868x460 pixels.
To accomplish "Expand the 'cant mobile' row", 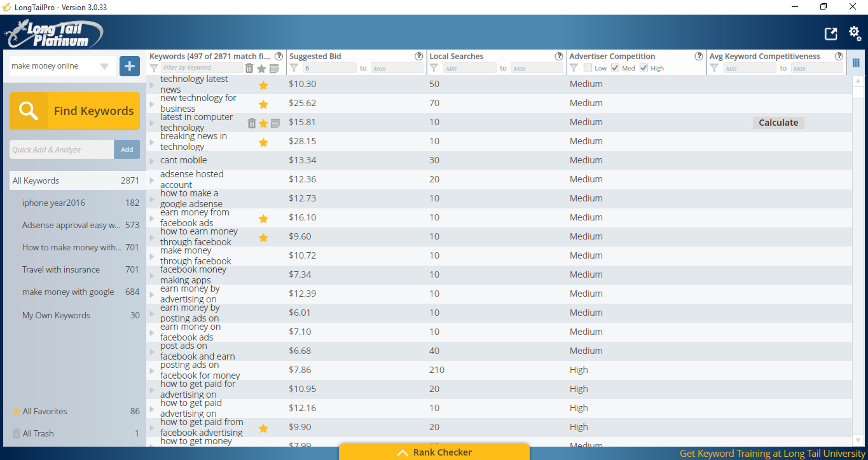I will (152, 161).
